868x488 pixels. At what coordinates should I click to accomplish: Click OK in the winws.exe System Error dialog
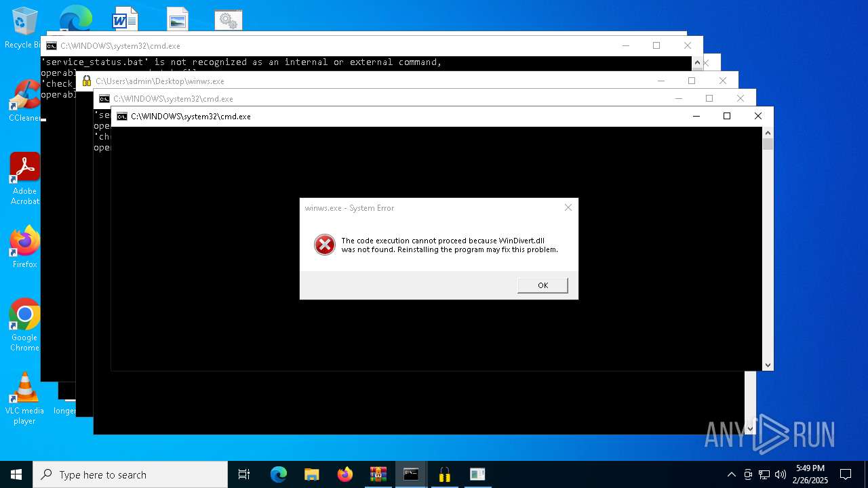542,285
